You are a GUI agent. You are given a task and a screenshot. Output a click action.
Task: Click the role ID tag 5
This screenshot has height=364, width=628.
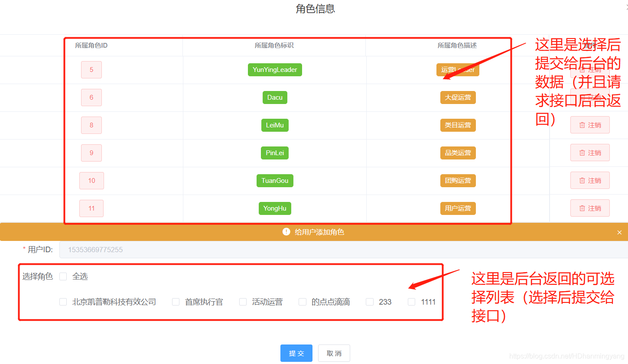point(91,70)
